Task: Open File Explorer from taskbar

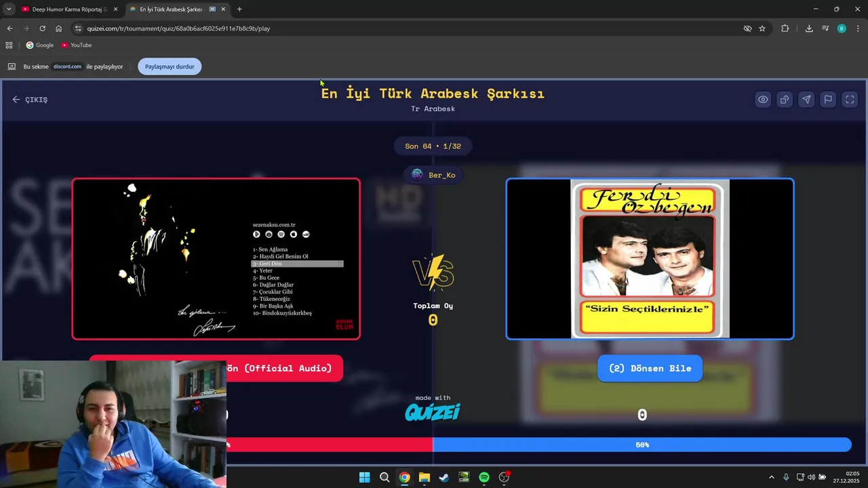Action: point(424,477)
